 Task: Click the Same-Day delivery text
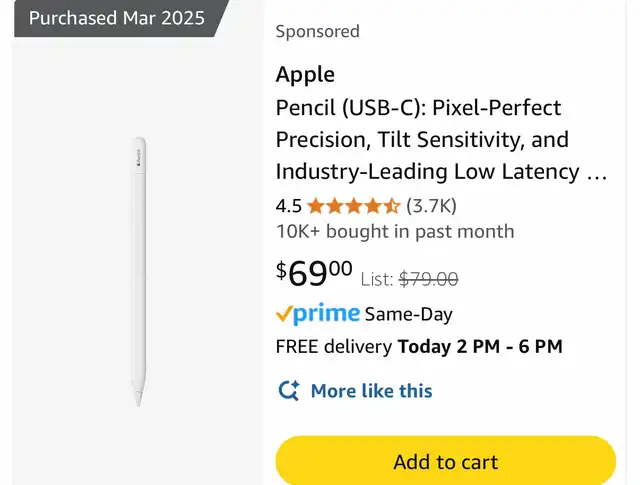point(408,314)
